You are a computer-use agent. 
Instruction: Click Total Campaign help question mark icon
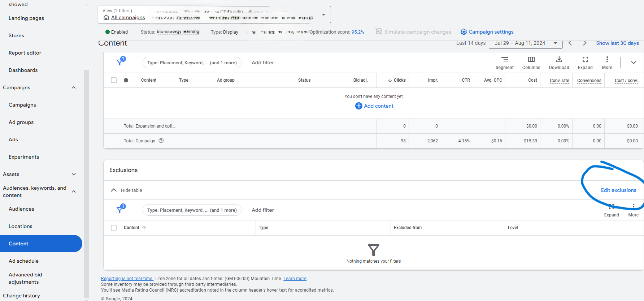point(161,141)
